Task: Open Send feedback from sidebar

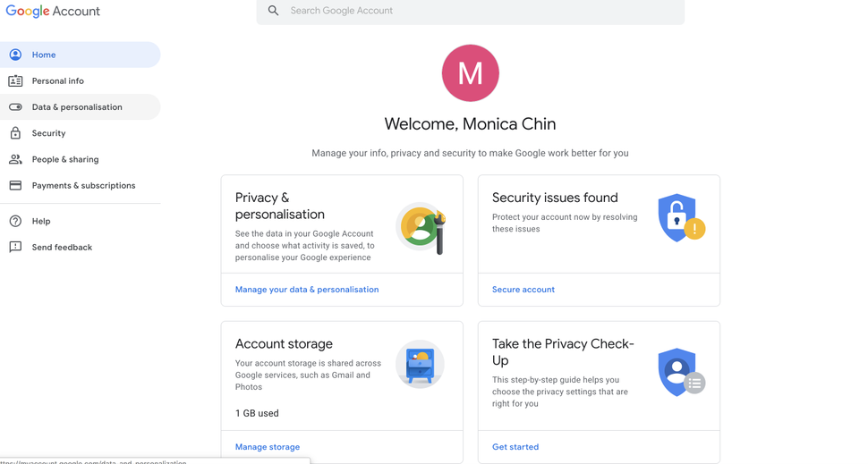Action: 81,248
